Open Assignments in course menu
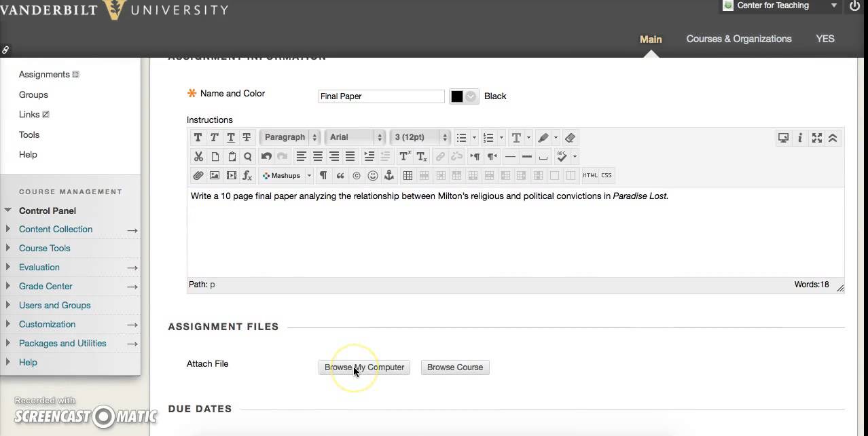 (x=44, y=74)
